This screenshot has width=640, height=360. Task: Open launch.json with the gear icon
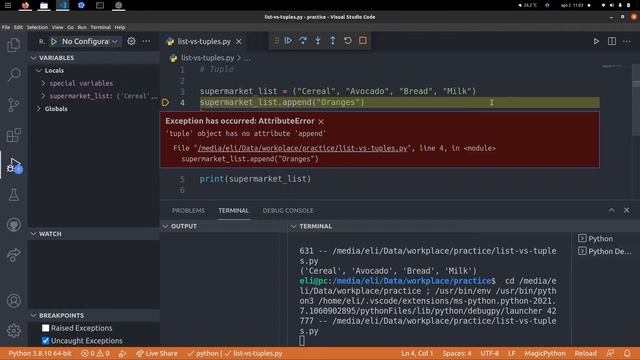click(x=131, y=41)
